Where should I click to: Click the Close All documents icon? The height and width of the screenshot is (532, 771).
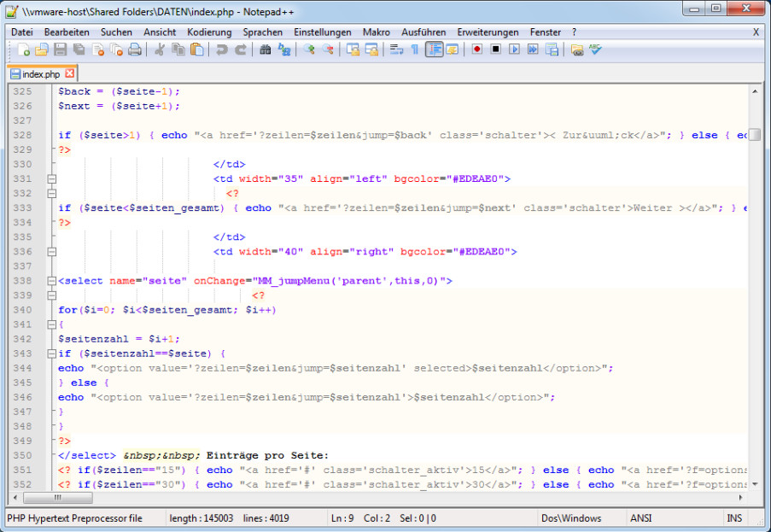tap(116, 50)
